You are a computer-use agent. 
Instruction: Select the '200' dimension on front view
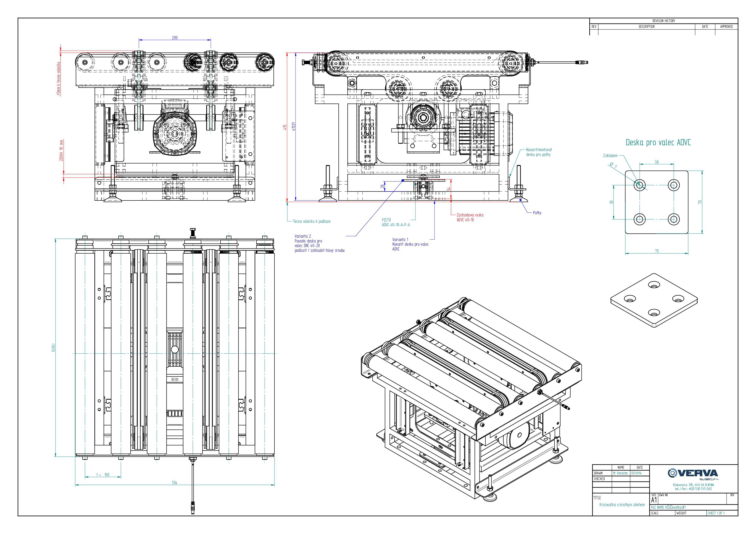pyautogui.click(x=175, y=37)
